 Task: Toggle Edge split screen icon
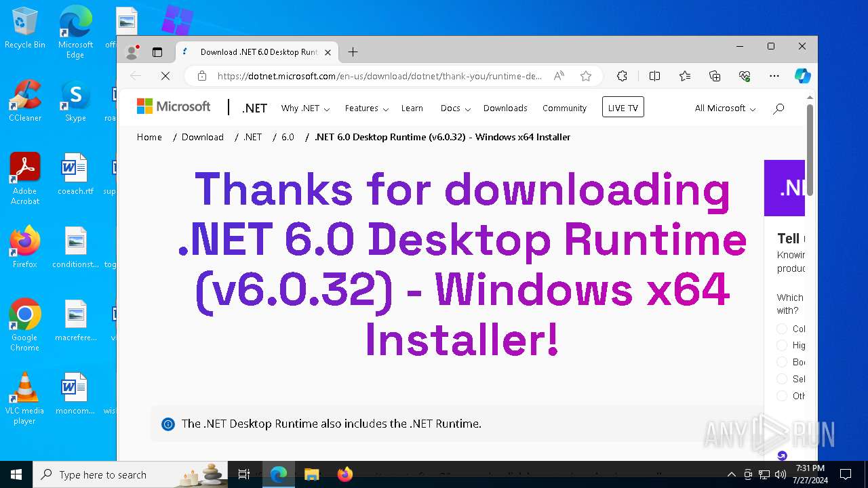tap(654, 76)
